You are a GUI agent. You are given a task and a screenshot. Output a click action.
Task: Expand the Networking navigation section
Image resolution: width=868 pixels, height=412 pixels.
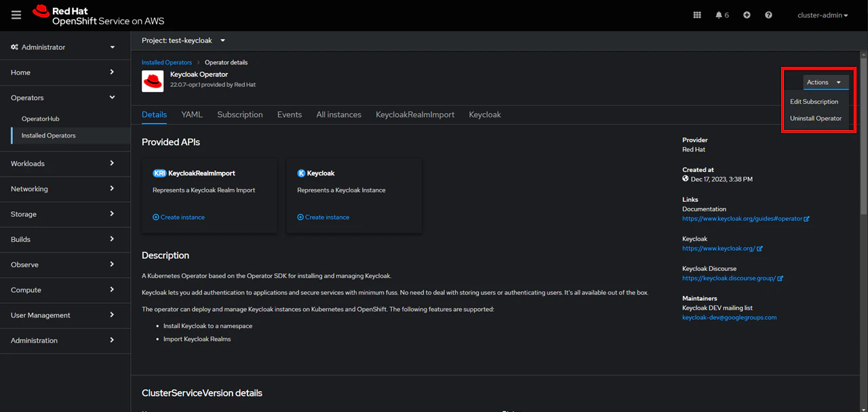(65, 189)
